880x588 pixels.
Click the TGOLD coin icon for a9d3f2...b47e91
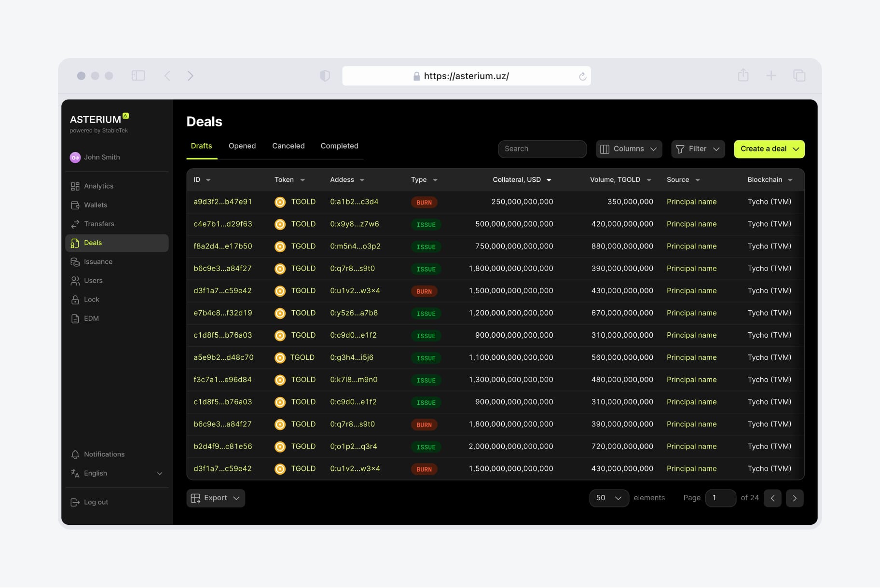click(280, 202)
